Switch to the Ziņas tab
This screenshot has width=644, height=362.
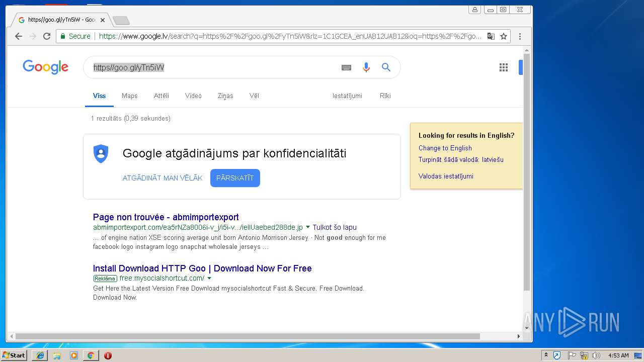[225, 96]
